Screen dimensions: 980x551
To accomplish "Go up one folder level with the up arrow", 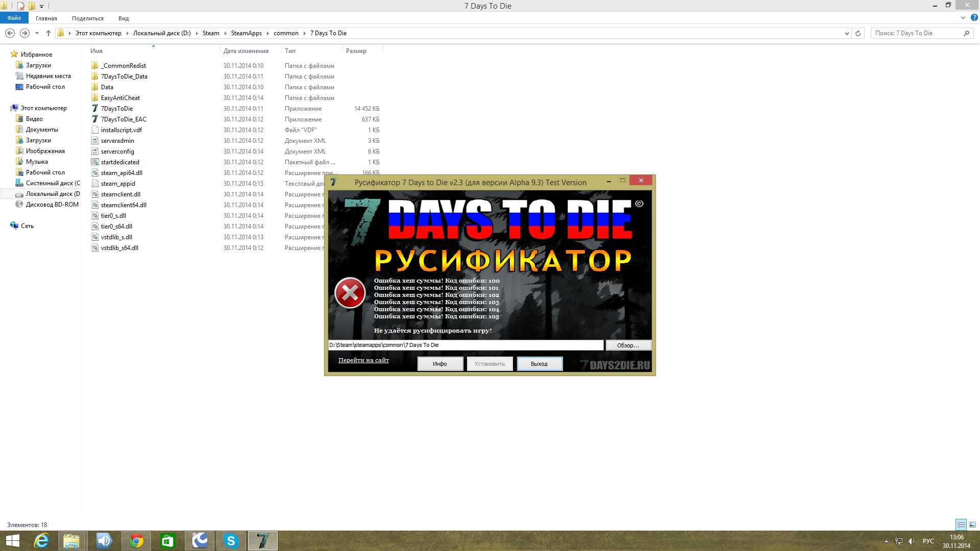I will click(x=48, y=33).
